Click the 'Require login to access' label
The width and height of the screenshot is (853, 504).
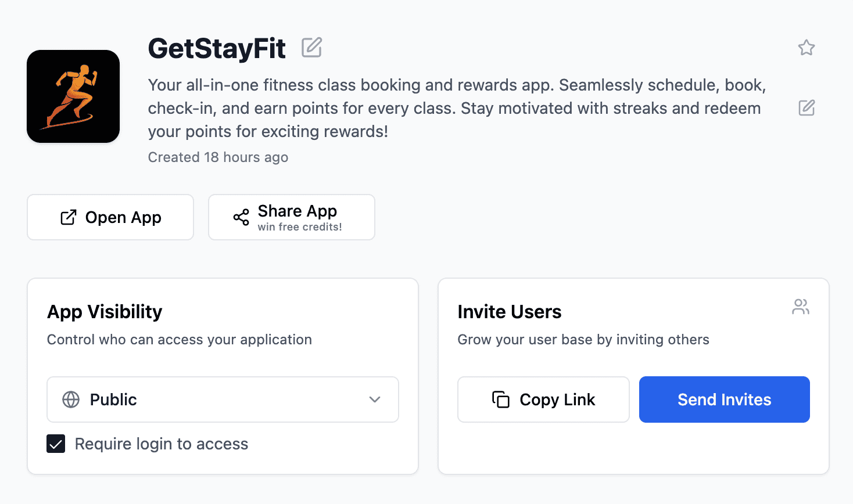(162, 444)
